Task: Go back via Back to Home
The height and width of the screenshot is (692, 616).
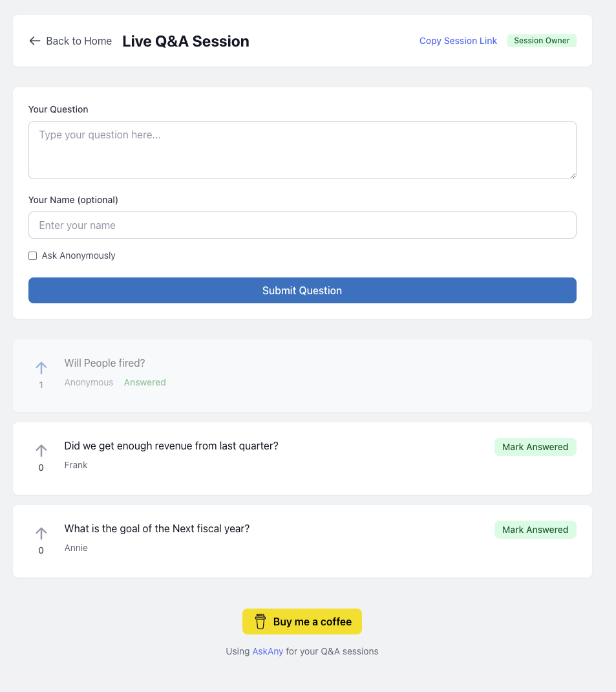Action: [70, 41]
